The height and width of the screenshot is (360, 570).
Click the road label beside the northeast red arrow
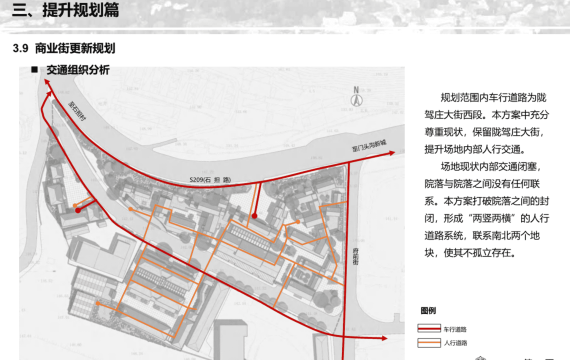pos(369,146)
